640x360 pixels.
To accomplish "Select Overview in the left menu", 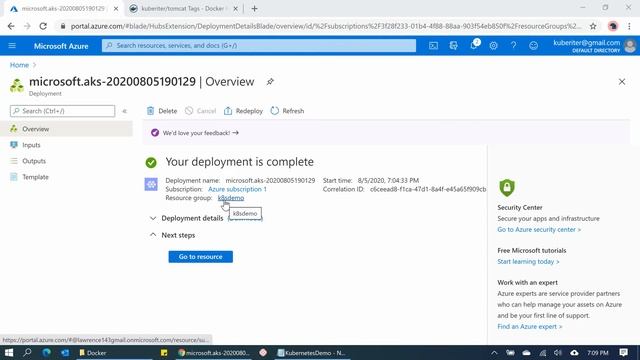I will (66, 129).
